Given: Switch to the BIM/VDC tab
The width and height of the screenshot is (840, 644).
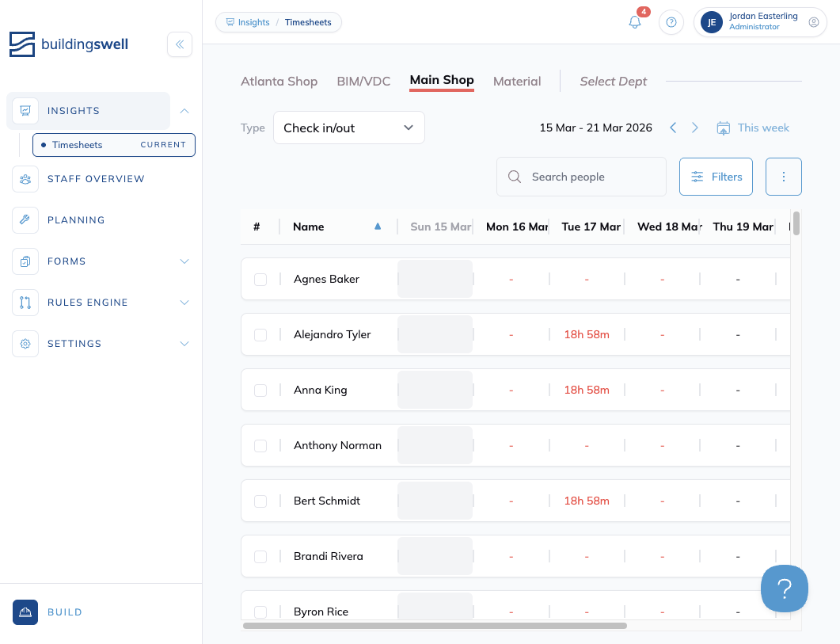Looking at the screenshot, I should [363, 81].
